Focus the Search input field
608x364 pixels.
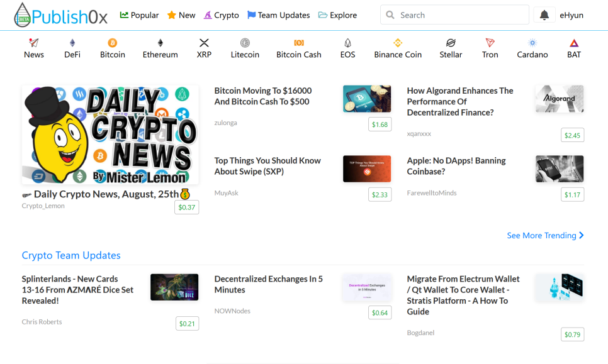(454, 14)
